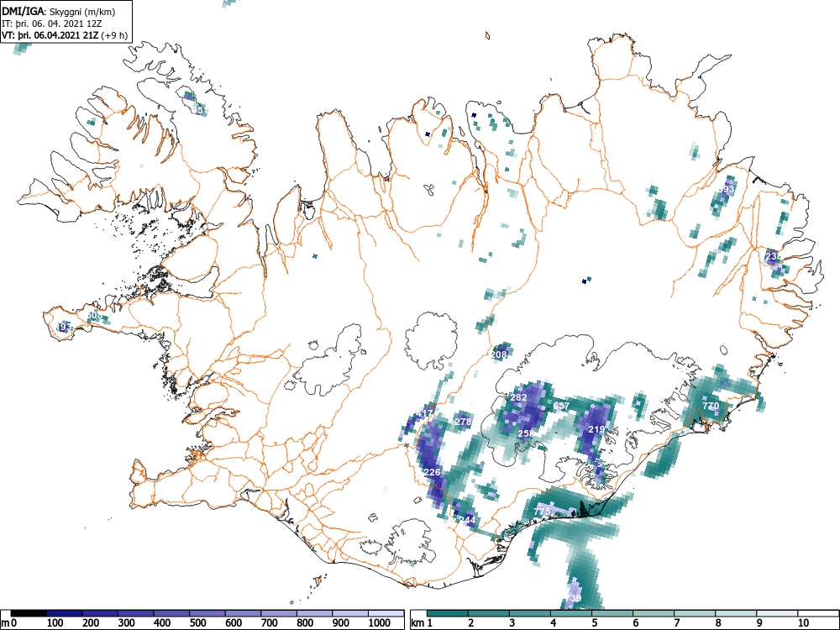840x630 pixels.
Task: Click the '278' visibility value on the map
Action: tap(463, 421)
